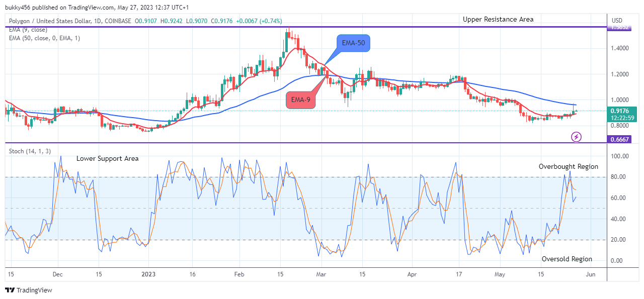Click the C0.9176 close value in header
The width and height of the screenshot is (644, 299).
coord(222,21)
